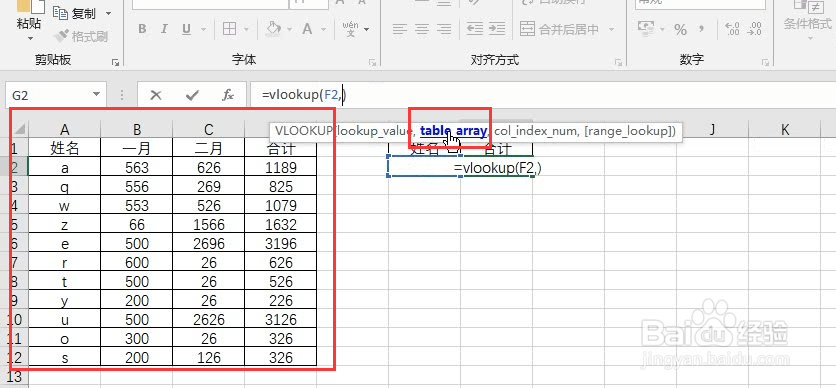Click the Name Box showing G2
This screenshot has height=388, width=836.
coord(48,95)
